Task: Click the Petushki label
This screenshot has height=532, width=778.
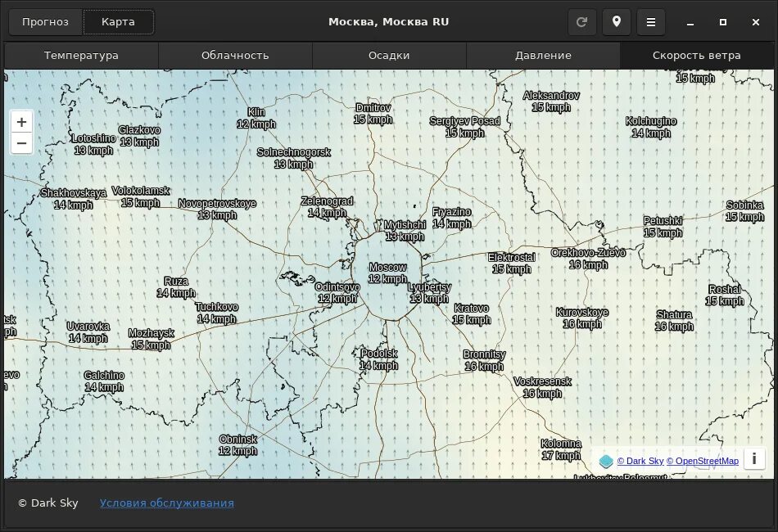Action: click(663, 227)
